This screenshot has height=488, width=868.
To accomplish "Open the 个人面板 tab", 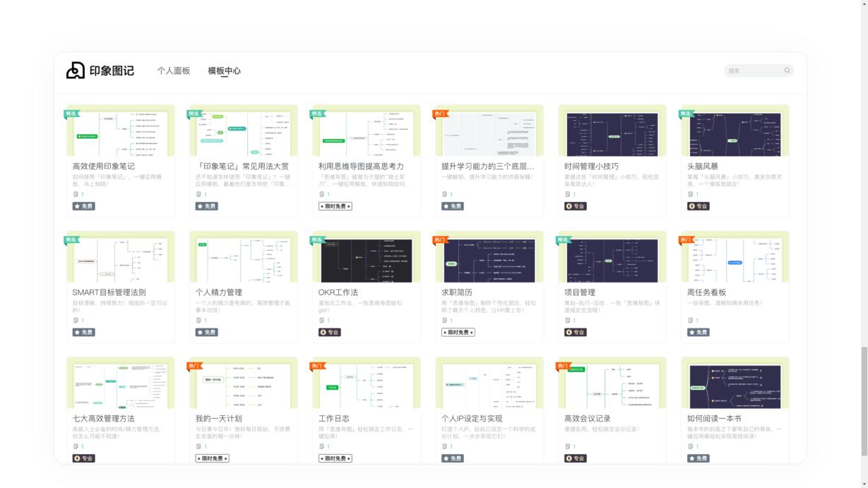I will point(174,71).
